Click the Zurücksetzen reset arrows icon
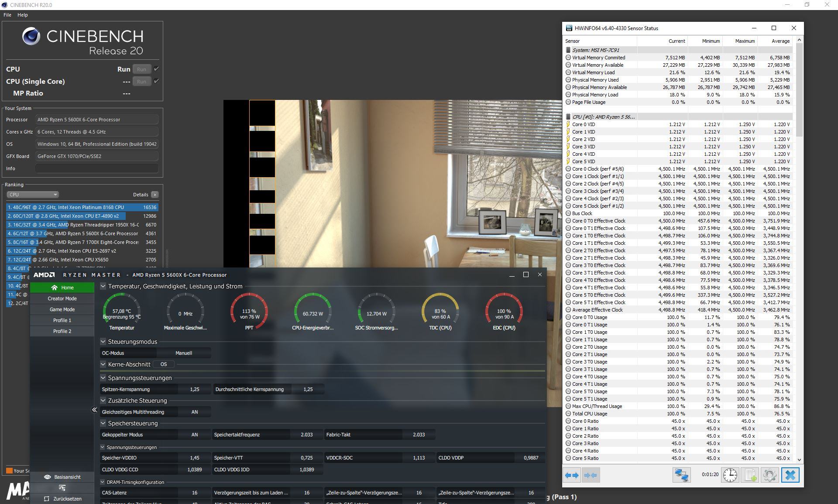Image resolution: width=838 pixels, height=504 pixels. tap(47, 499)
